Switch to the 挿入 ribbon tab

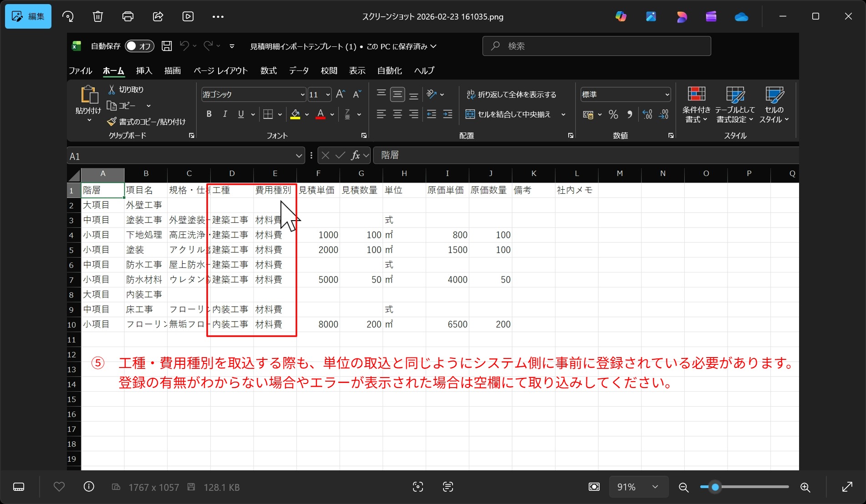(x=144, y=71)
